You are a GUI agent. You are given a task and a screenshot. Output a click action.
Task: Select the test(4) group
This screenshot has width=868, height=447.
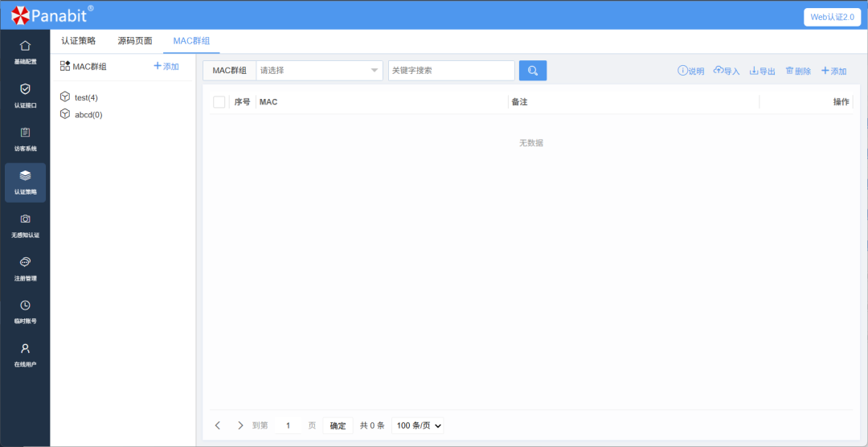86,97
